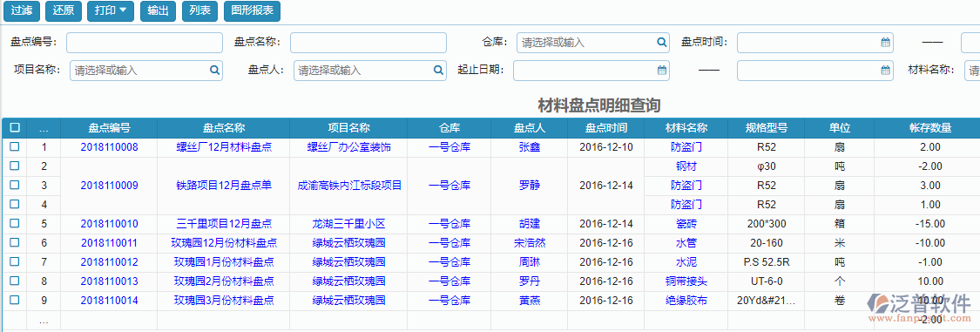Click the 列表 button
Screen dimensions: 980x332
click(x=199, y=10)
